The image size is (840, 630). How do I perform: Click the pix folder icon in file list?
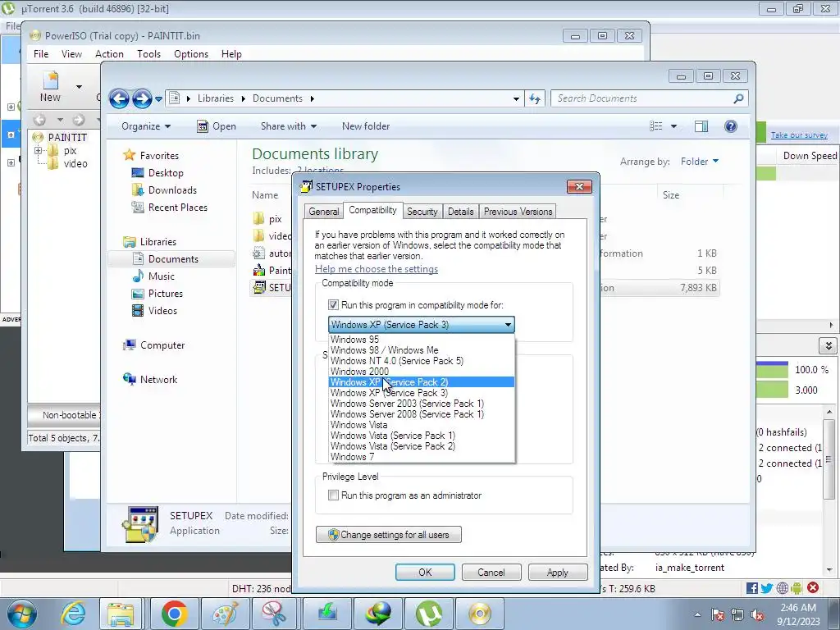click(258, 218)
